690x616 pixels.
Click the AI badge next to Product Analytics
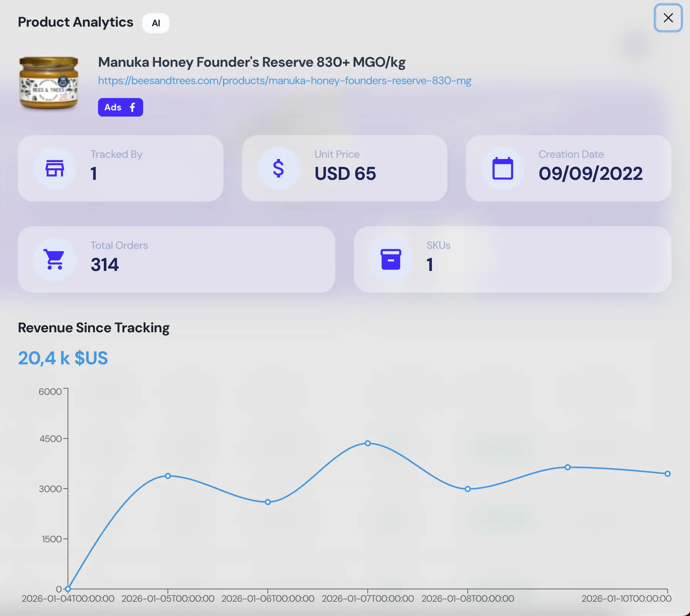coord(156,23)
